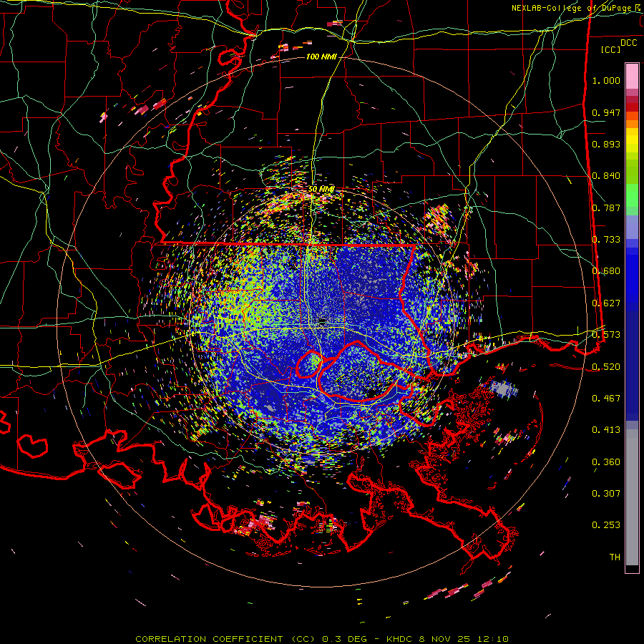Pick the bright green swatch above 0.787
Viewport: 644px width, 644px height.
point(632,195)
